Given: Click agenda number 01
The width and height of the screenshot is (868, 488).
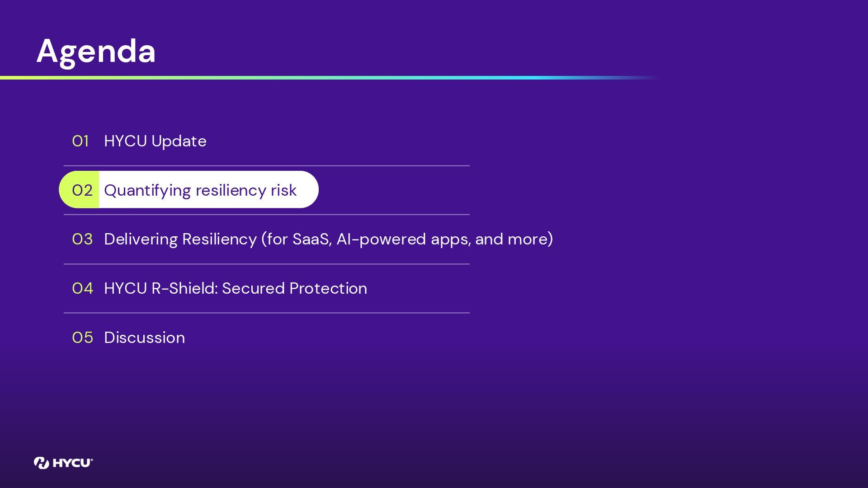Looking at the screenshot, I should pyautogui.click(x=80, y=141).
